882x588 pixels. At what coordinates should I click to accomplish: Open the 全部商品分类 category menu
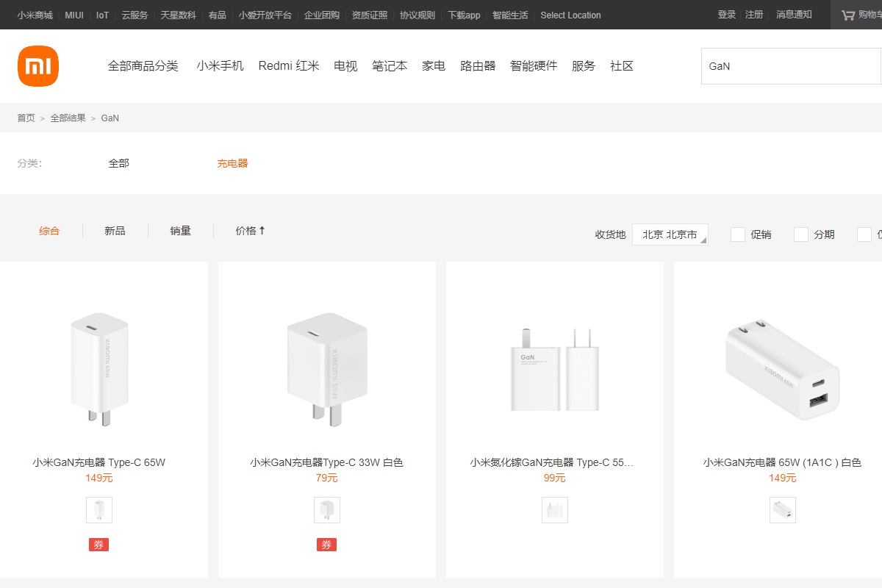pyautogui.click(x=143, y=66)
